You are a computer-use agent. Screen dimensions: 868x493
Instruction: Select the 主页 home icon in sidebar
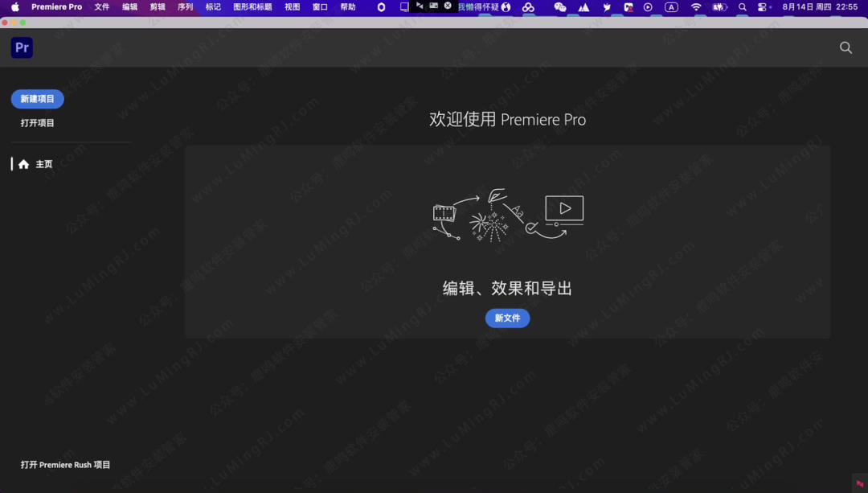[x=23, y=163]
